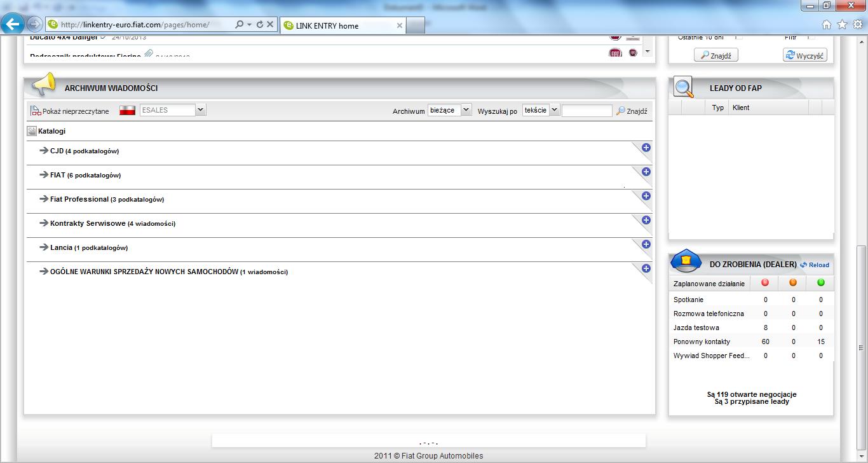Image resolution: width=868 pixels, height=463 pixels.
Task: Open favorites star icon
Action: 842,25
